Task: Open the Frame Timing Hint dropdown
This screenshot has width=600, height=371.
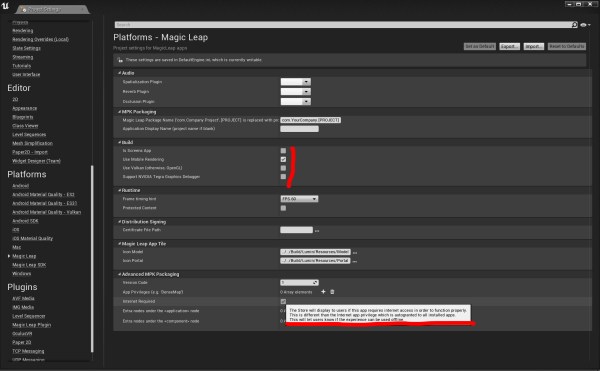Action: (299, 199)
